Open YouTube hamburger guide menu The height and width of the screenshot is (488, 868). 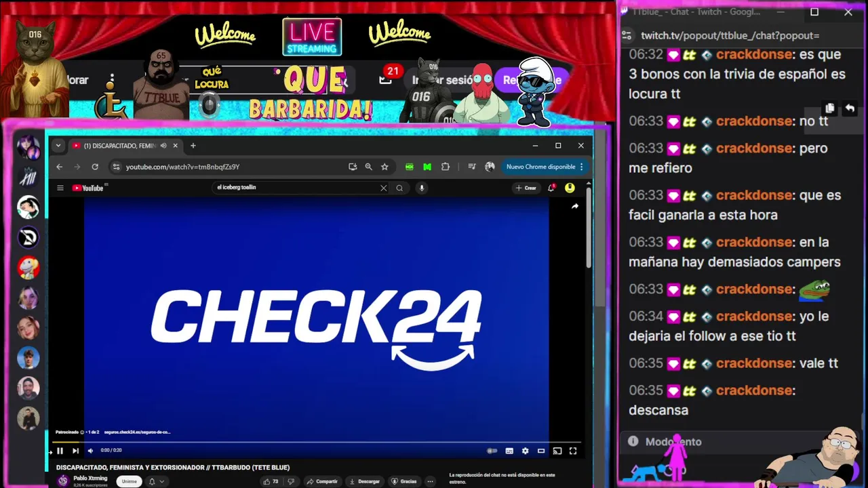click(x=60, y=188)
